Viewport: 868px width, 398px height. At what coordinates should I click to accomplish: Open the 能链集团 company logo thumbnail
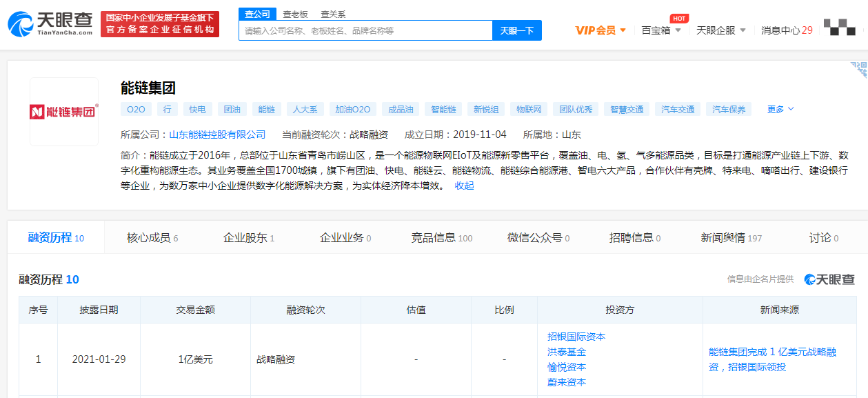[64, 112]
